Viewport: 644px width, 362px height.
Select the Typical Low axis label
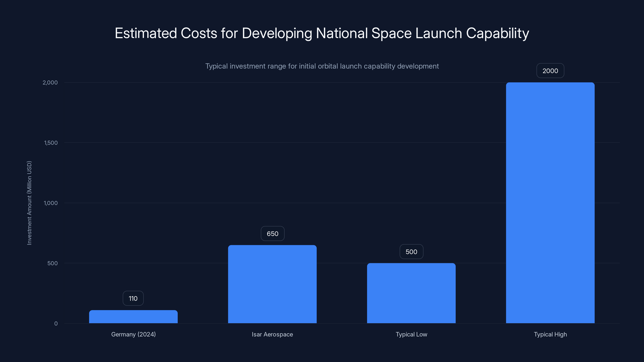411,334
